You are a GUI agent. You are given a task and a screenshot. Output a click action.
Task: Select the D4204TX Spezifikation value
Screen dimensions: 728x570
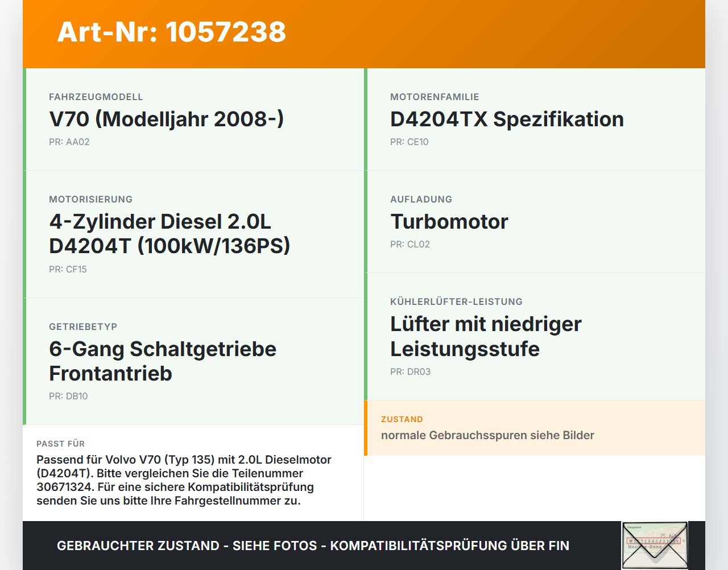[507, 119]
